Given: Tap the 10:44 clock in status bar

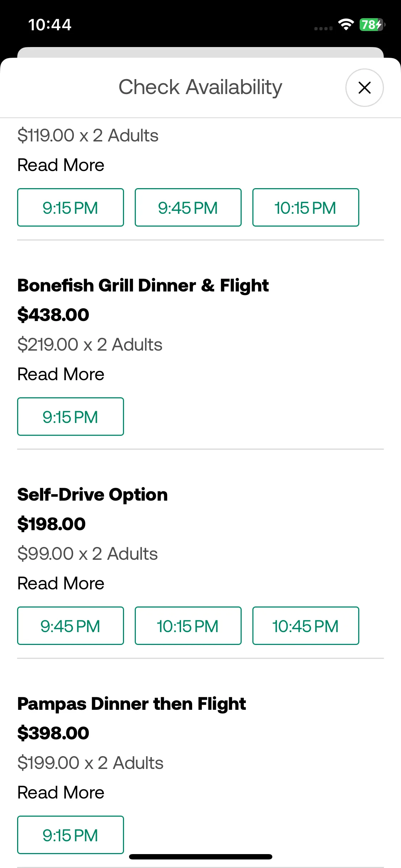Looking at the screenshot, I should [50, 25].
